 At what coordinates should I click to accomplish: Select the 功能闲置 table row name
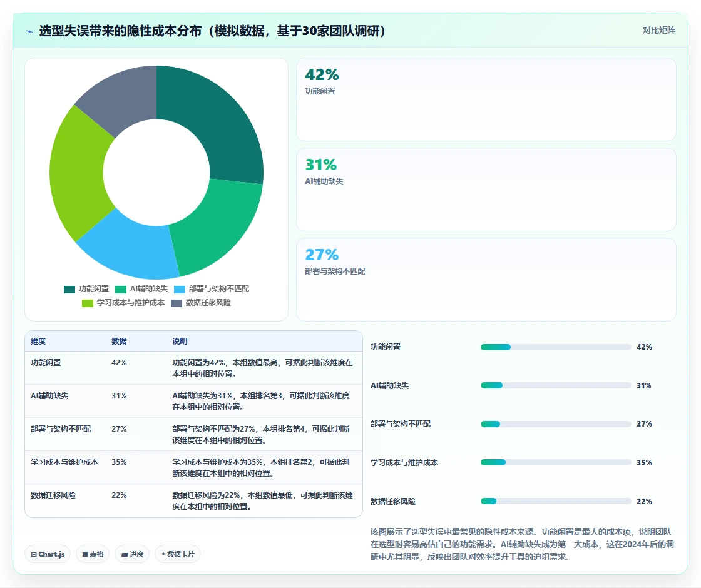click(46, 362)
